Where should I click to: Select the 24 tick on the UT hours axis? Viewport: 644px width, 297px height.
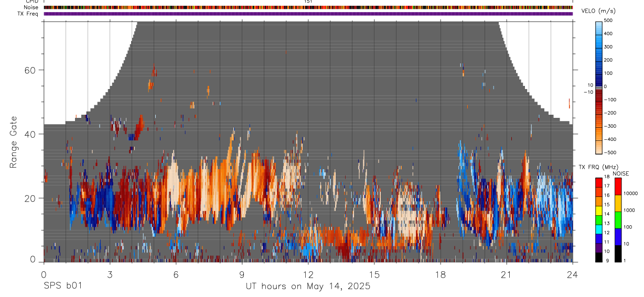pyautogui.click(x=573, y=274)
